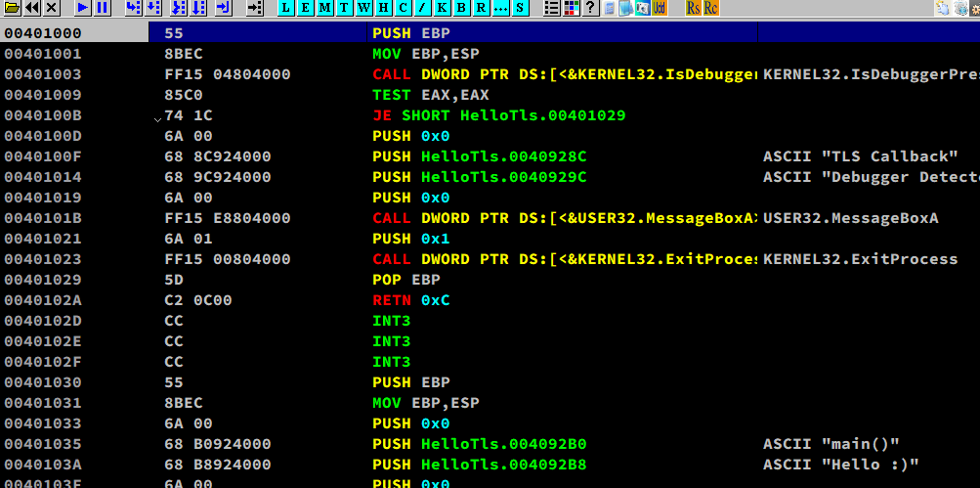Click Execute till return icon
Image resolution: width=980 pixels, height=488 pixels.
(x=224, y=8)
